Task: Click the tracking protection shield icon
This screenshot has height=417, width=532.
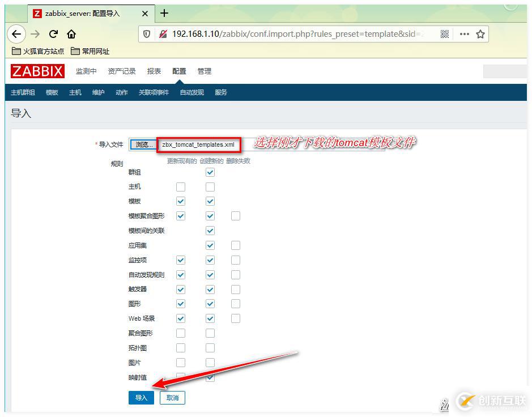Action: click(x=147, y=34)
